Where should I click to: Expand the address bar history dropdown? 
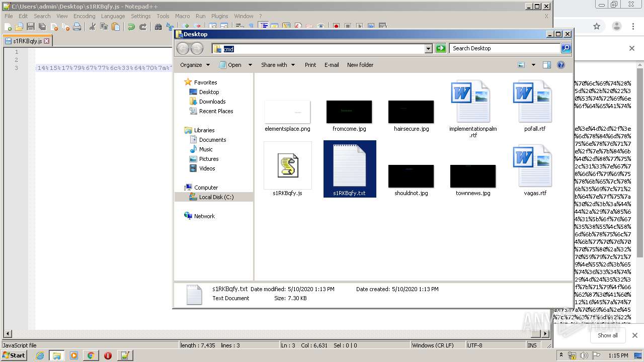tap(429, 49)
